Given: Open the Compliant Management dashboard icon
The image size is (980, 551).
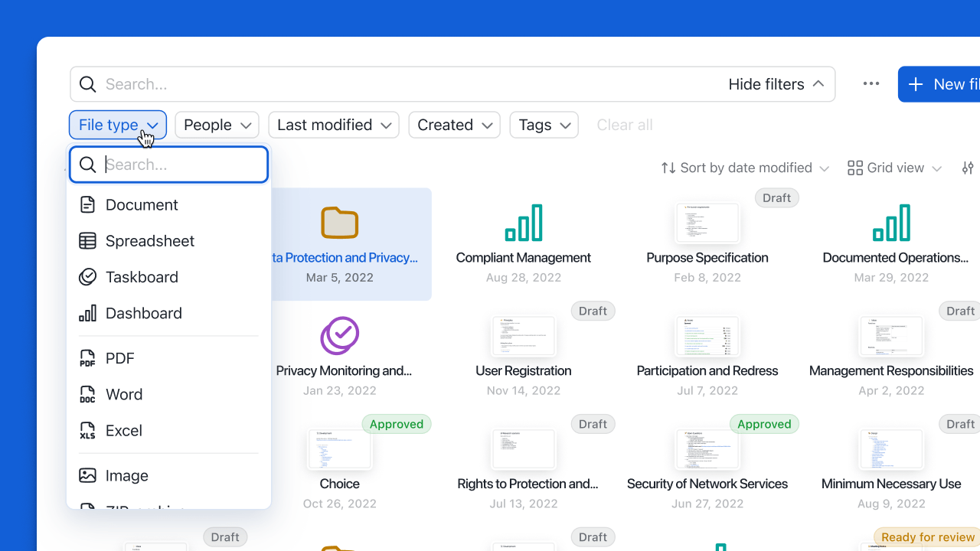Looking at the screenshot, I should point(523,223).
